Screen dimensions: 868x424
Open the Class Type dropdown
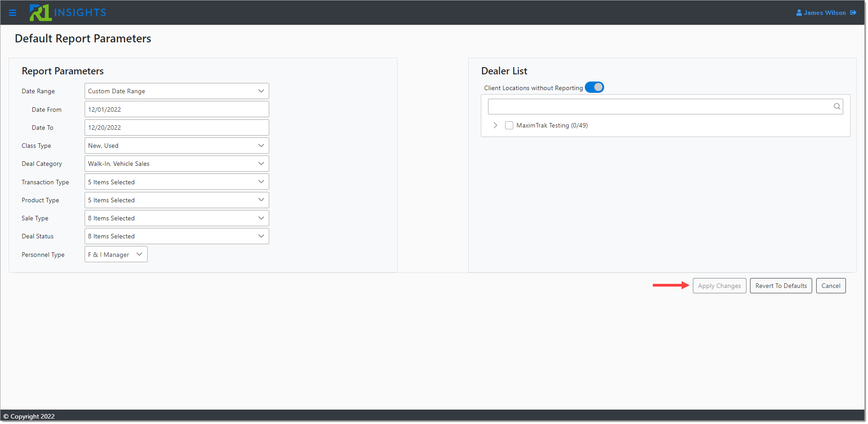click(x=177, y=146)
